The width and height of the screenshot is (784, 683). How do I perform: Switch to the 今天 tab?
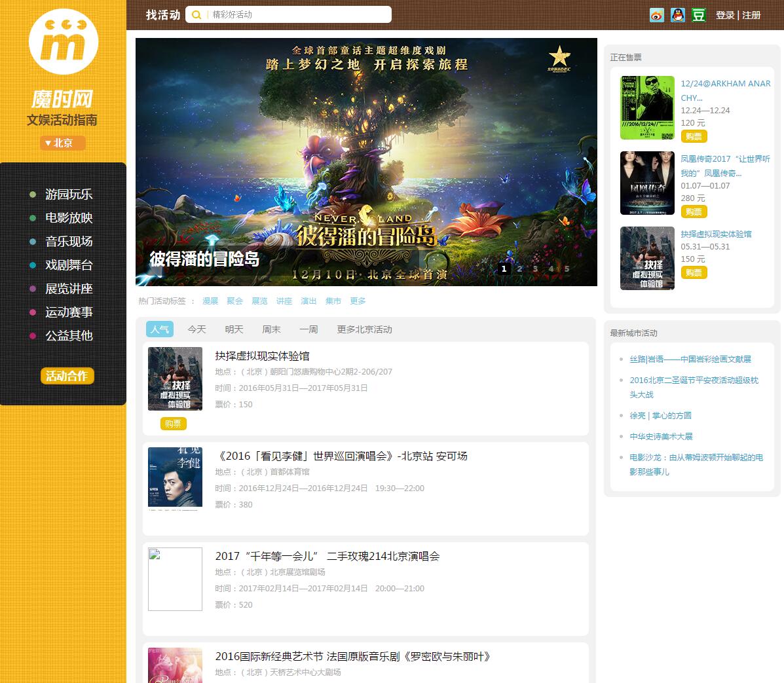coord(196,329)
